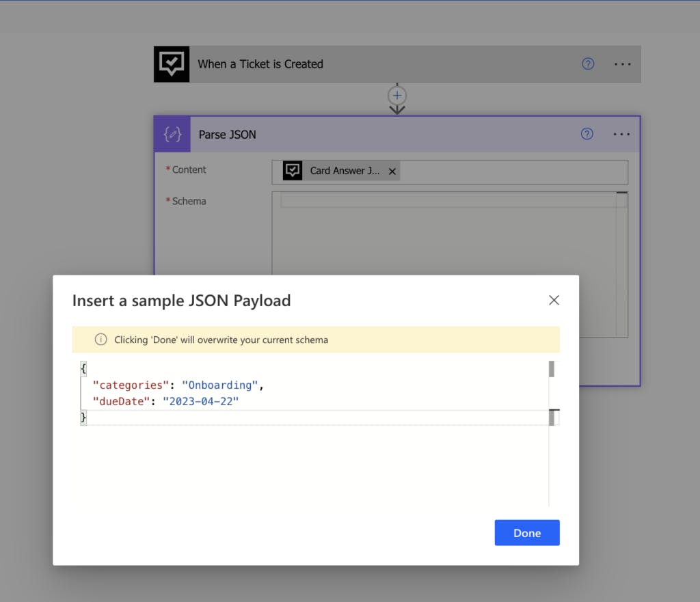Open help for Parse JSON action
Image resolution: width=700 pixels, height=602 pixels.
(587, 134)
